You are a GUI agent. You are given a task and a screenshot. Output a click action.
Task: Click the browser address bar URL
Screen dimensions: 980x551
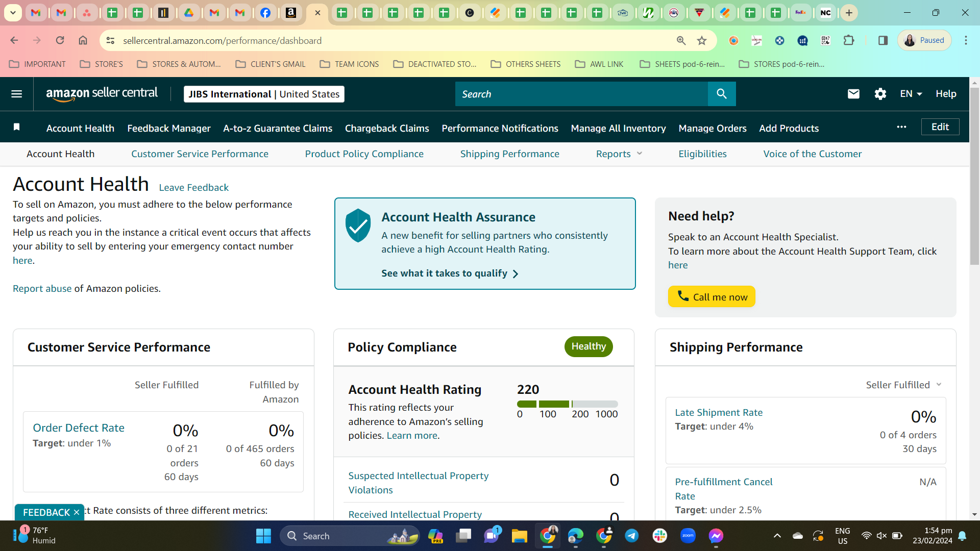point(222,40)
